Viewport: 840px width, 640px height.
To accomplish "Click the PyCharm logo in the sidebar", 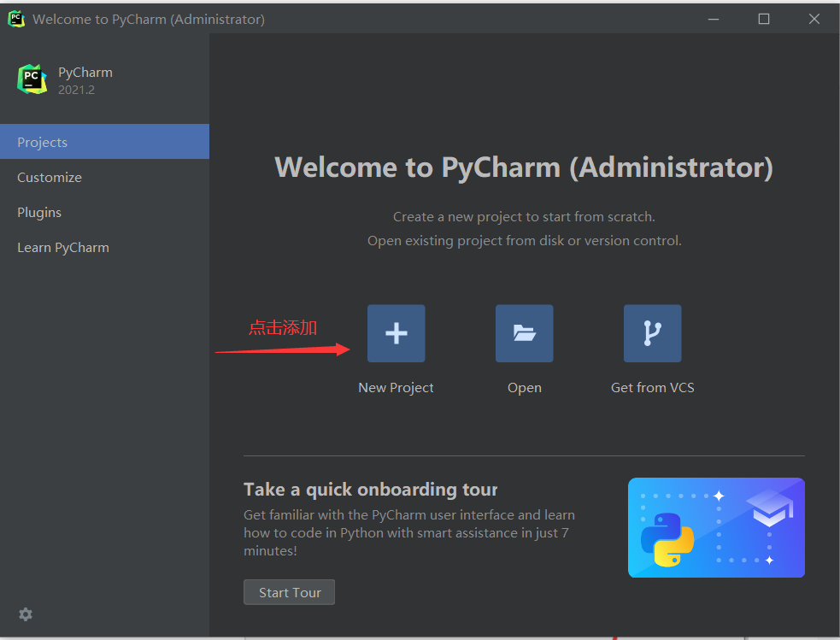I will (32, 79).
